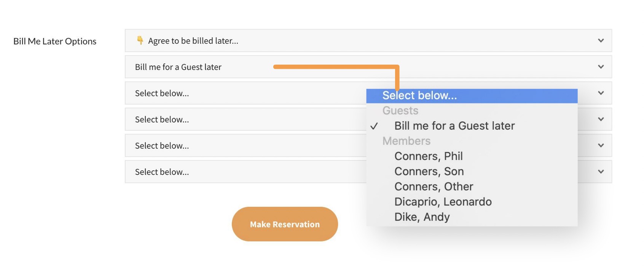Click chevron arrow of fourth select row
644x279 pixels.
tap(601, 119)
